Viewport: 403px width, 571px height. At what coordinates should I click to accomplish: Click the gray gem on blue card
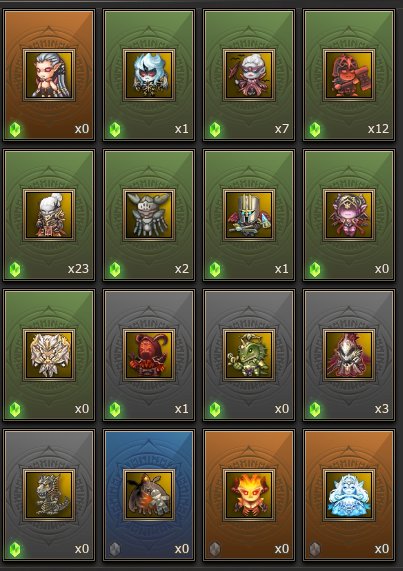pos(115,549)
